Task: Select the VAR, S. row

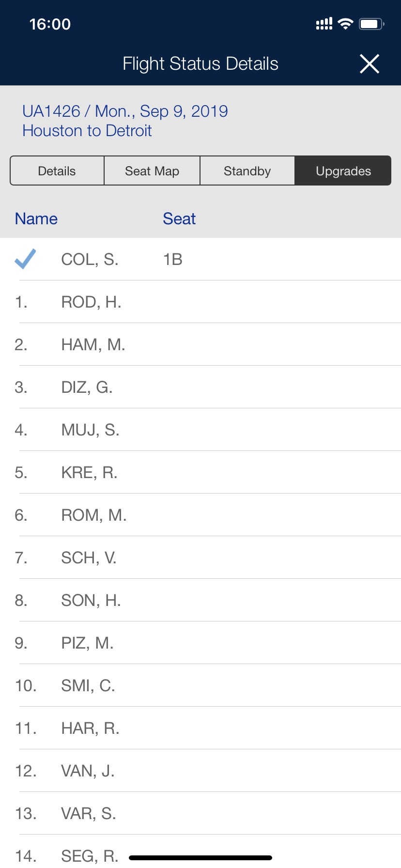Action: 200,813
